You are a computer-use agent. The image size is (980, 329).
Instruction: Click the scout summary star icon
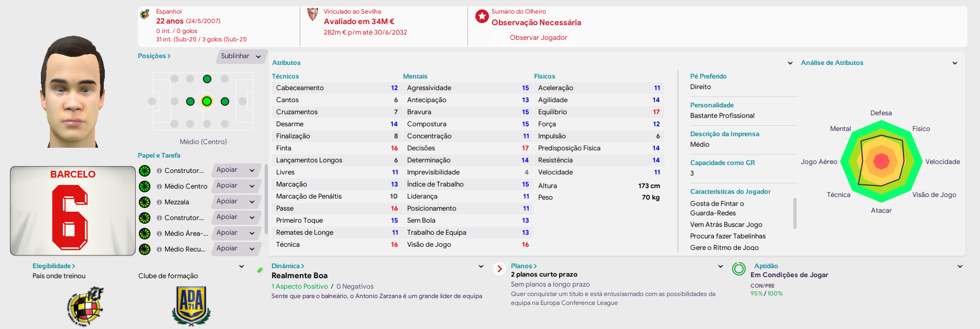click(482, 17)
